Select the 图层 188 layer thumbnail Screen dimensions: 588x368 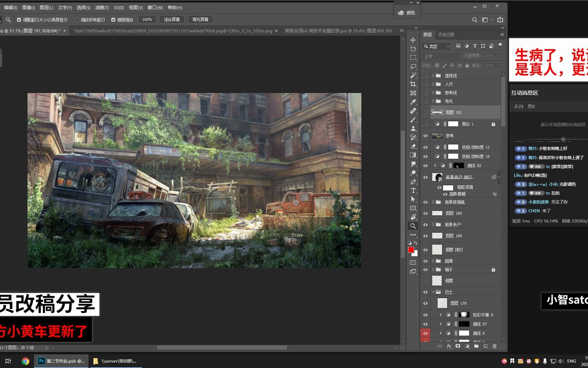437,236
